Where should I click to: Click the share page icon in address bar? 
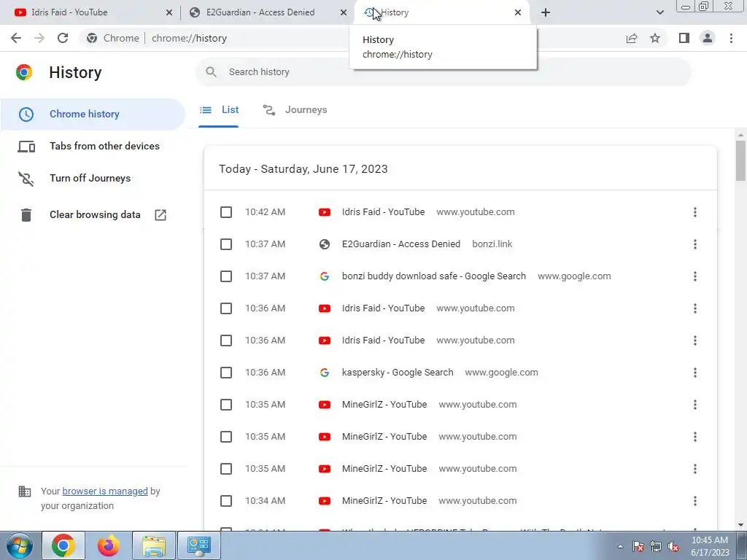pyautogui.click(x=632, y=38)
